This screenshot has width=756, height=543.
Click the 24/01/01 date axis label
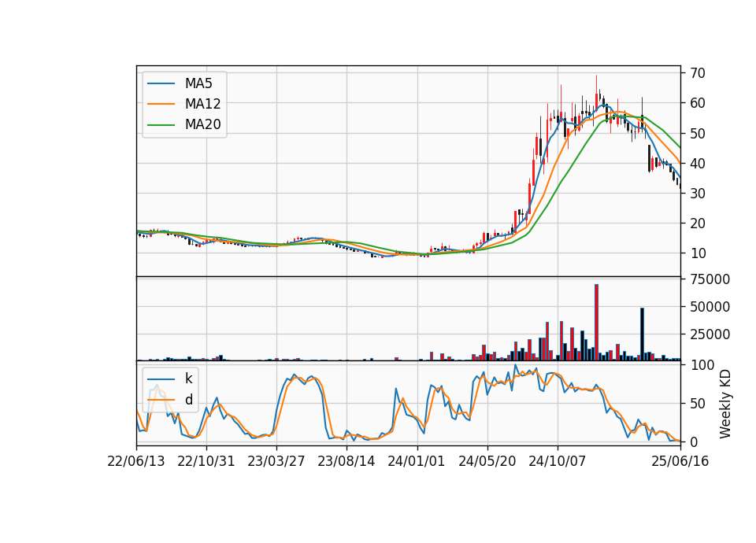pos(417,461)
